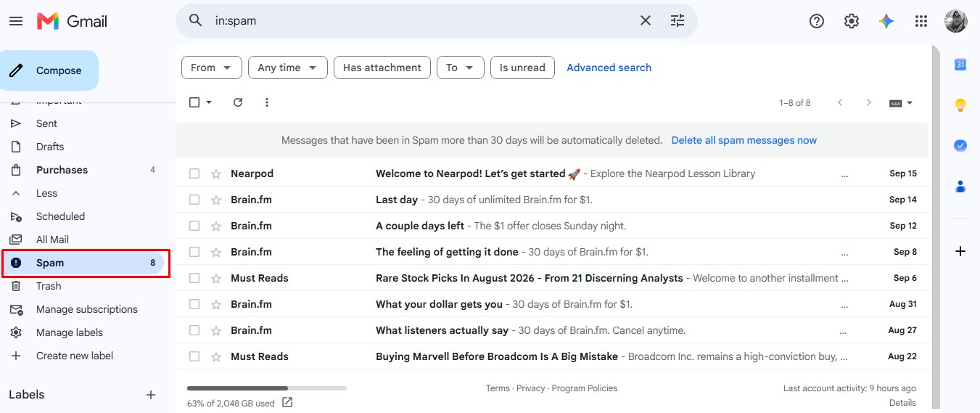
Task: Open the main menu hamburger icon
Action: pyautogui.click(x=16, y=21)
